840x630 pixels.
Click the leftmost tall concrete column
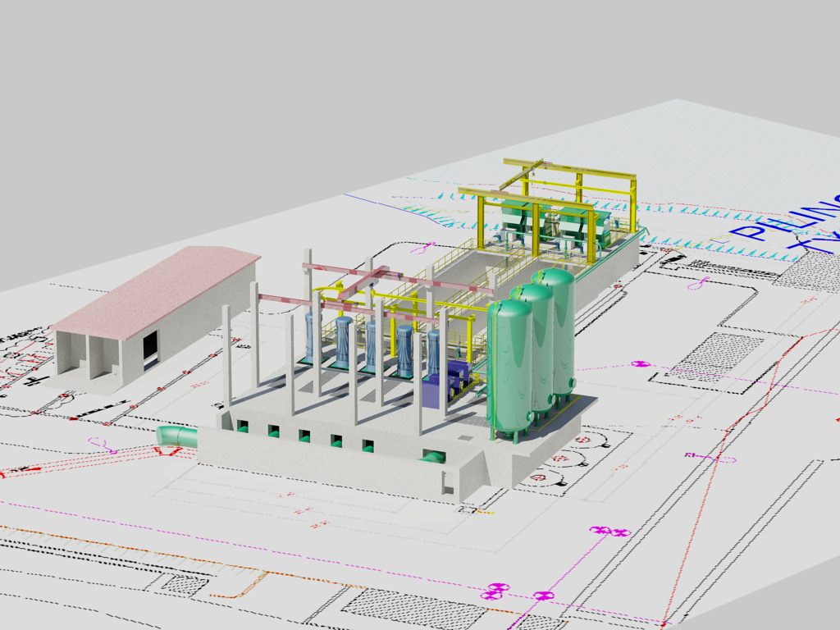pyautogui.click(x=226, y=357)
